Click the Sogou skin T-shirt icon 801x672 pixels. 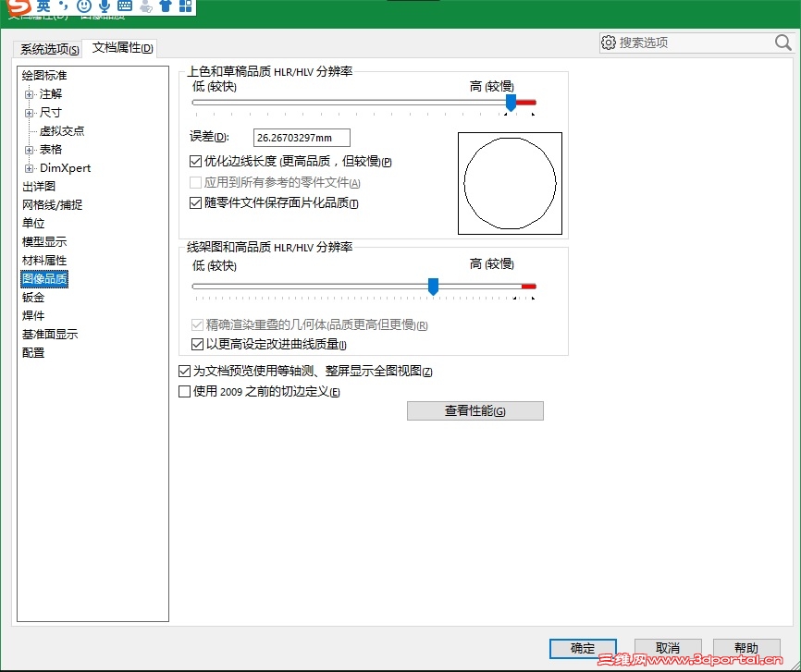pos(166,6)
